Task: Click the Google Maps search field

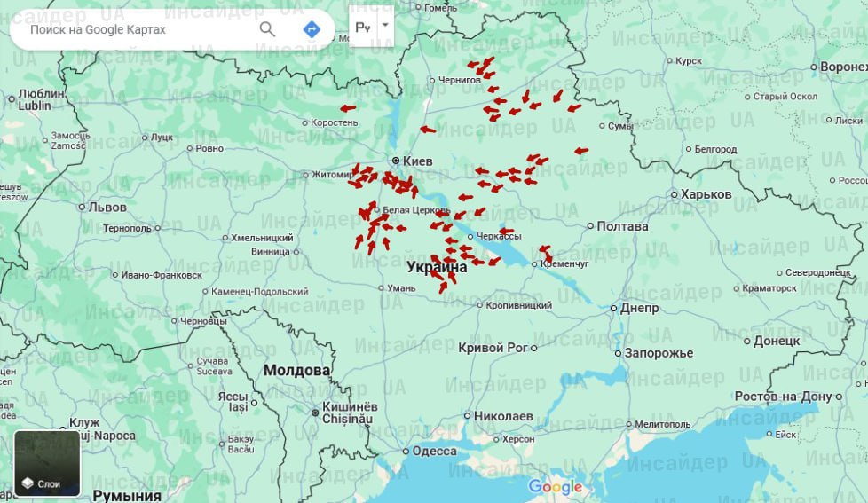Action: pos(133,29)
